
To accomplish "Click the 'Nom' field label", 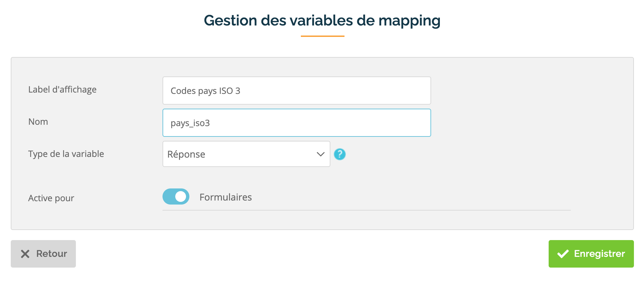I will tap(38, 122).
